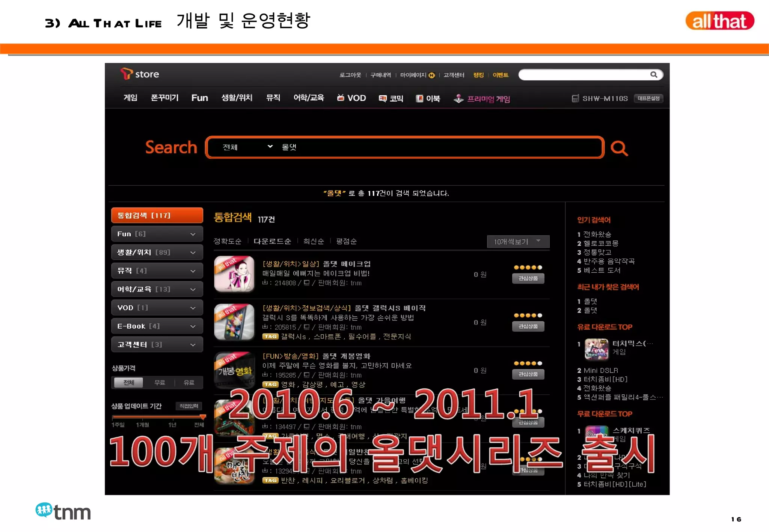Screen dimensions: 769x532
Task: Click the TAG icon in 개봉영화 row
Action: (x=270, y=384)
